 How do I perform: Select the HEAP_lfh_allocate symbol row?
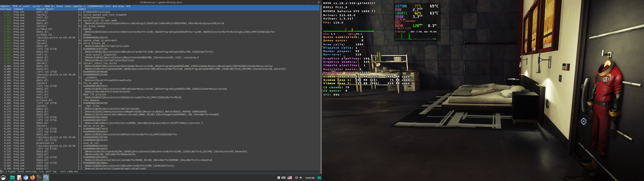click(160, 95)
